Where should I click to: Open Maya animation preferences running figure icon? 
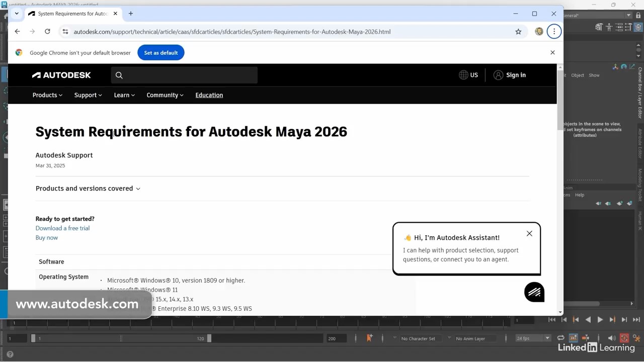[x=637, y=338]
